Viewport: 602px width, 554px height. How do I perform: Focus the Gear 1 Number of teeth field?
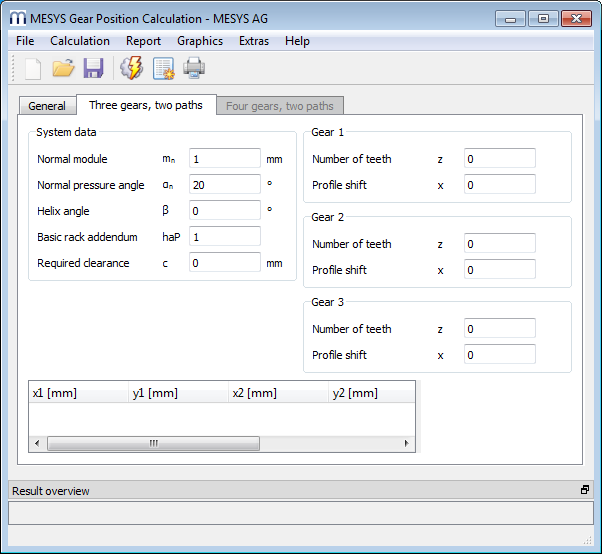(499, 159)
